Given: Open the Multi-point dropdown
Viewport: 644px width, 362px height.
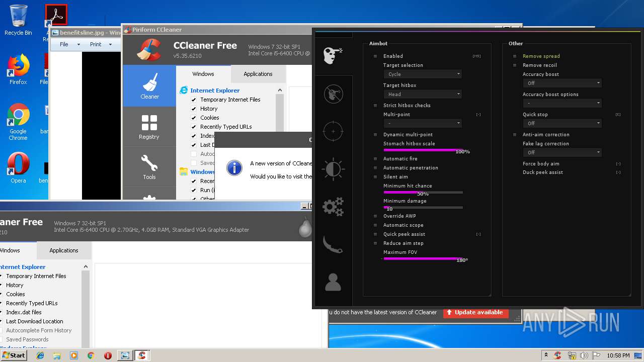Looking at the screenshot, I should (x=423, y=123).
